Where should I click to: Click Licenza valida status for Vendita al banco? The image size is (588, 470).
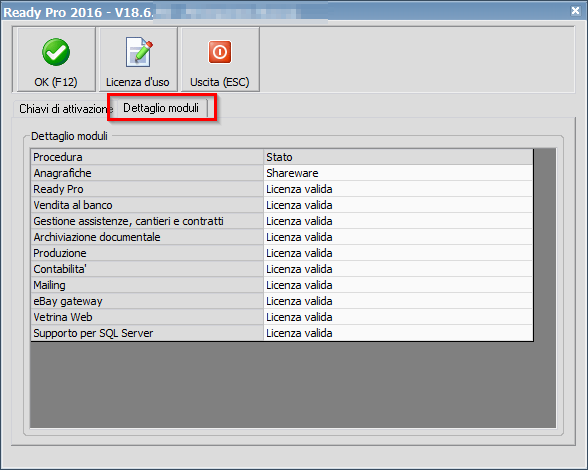(398, 205)
